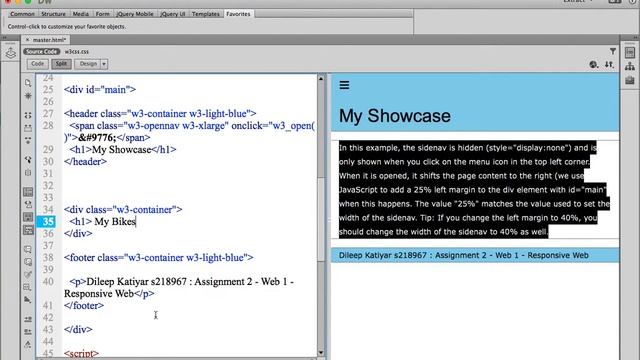Switch to the Media insert tab
Image resolution: width=640 pixels, height=360 pixels.
pos(80,14)
